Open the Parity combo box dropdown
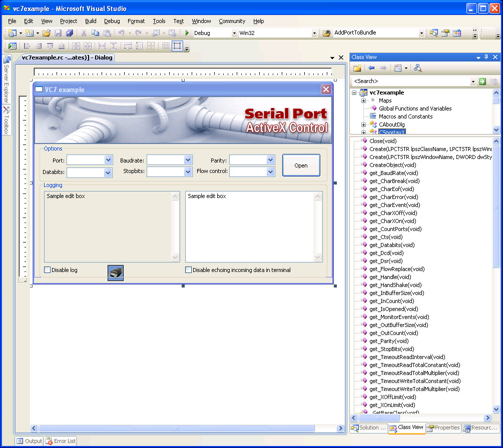503x448 pixels. [x=270, y=159]
